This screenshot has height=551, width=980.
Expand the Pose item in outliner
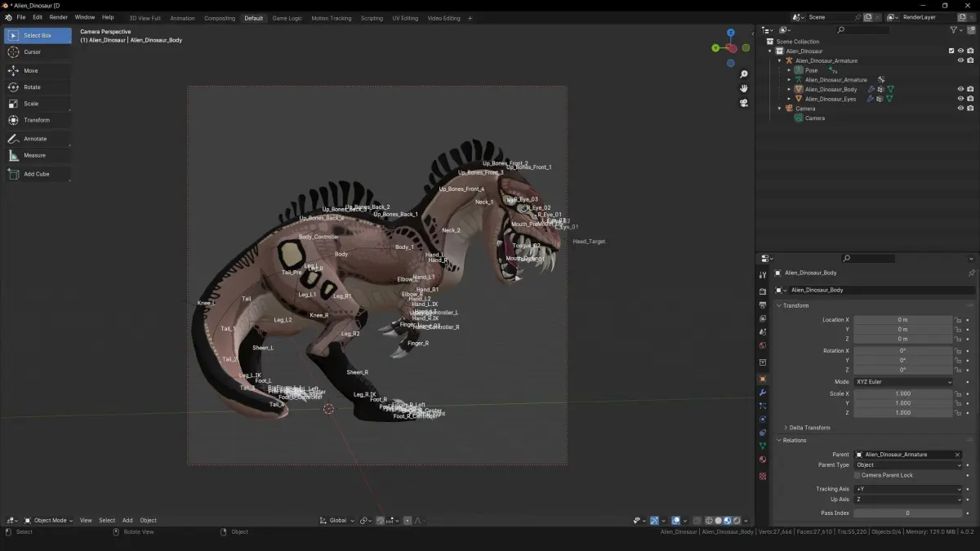click(x=789, y=70)
